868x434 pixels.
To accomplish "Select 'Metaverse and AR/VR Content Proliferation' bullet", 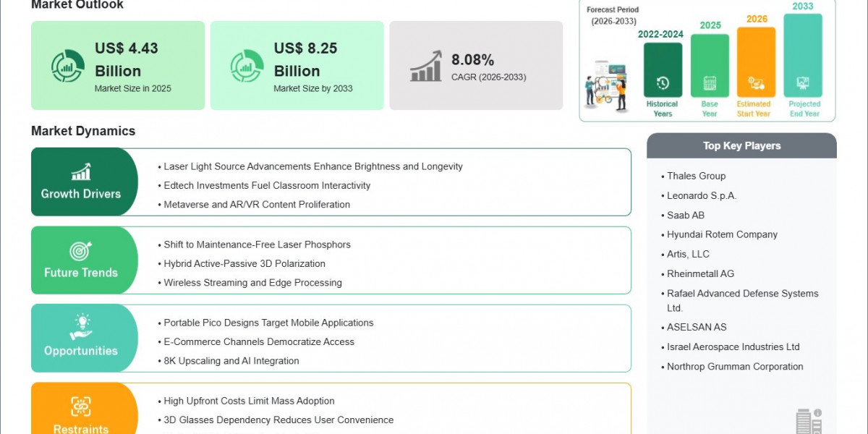I will tap(257, 204).
